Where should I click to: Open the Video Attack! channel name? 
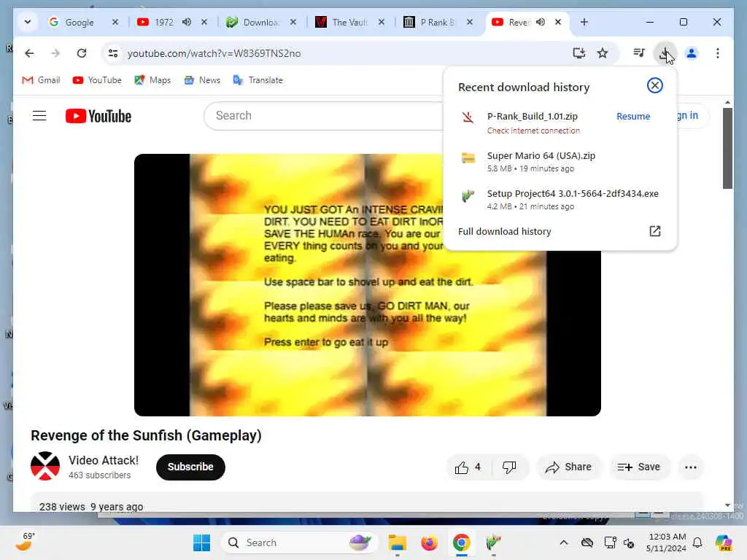pos(104,461)
